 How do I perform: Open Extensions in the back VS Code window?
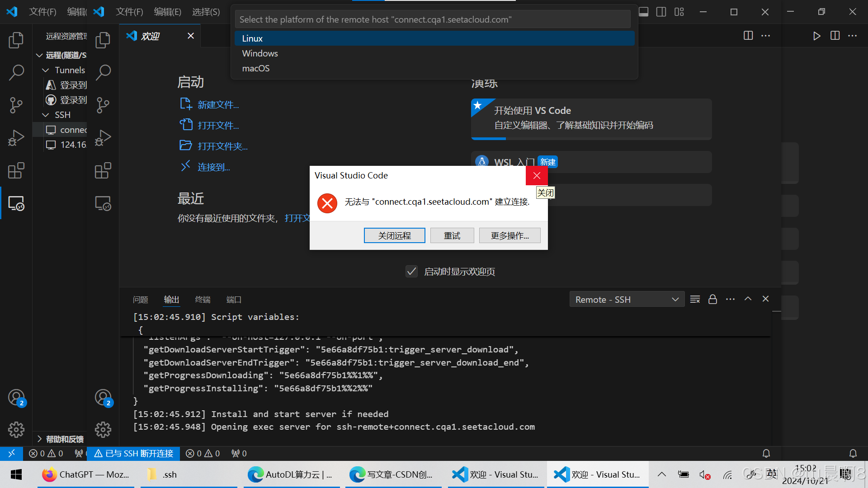(x=16, y=171)
